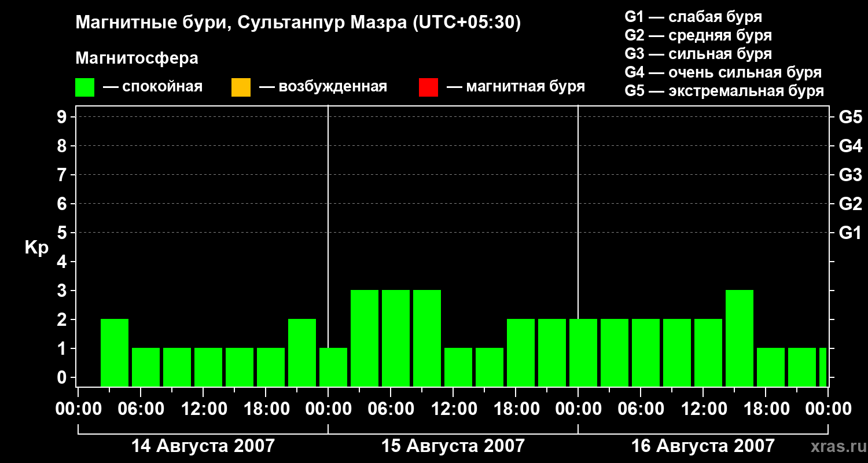Click the 'G1 — слабая буря' legend line
Screen dimensions: 868x463
pos(693,17)
